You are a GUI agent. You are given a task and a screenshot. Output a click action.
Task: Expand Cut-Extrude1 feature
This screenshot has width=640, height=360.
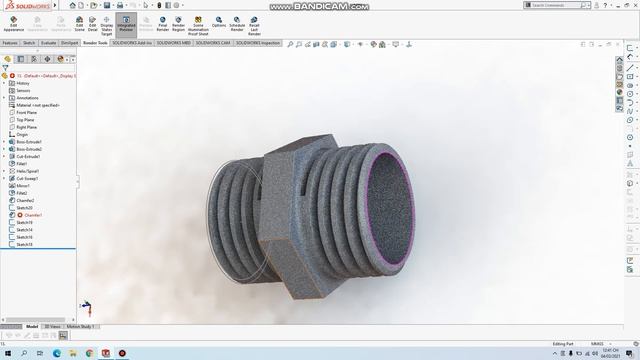[x=4, y=157]
